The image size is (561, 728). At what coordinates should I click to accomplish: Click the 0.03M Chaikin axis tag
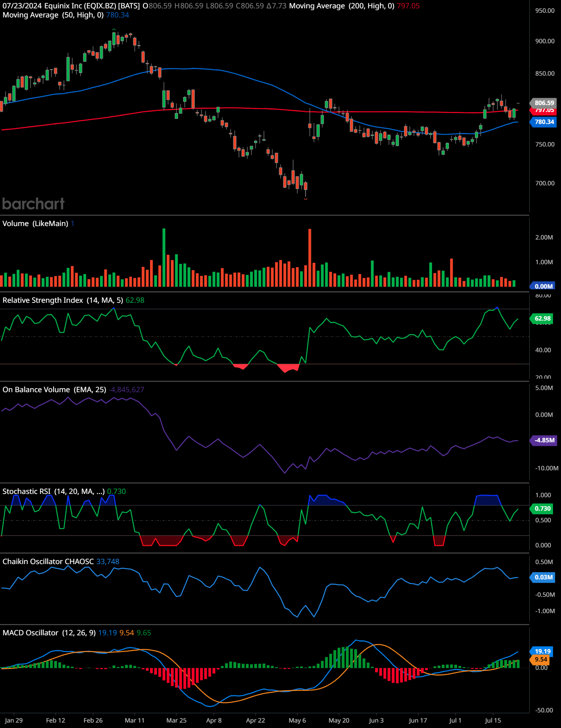pyautogui.click(x=543, y=577)
